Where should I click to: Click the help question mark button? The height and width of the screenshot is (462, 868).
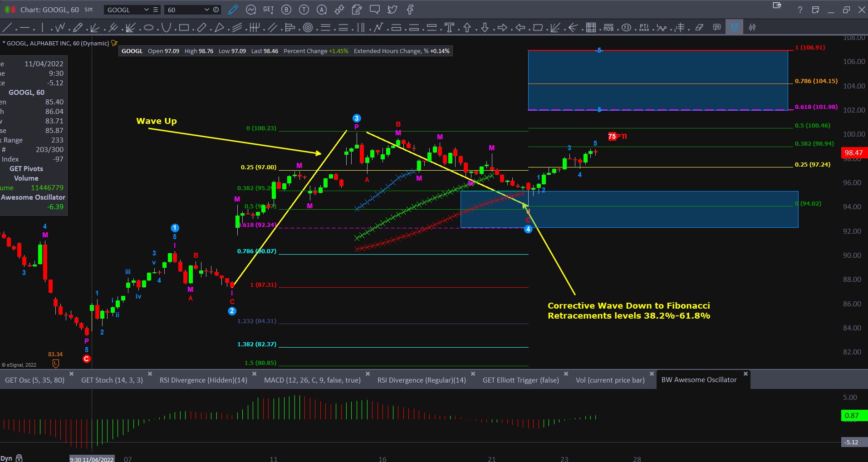point(800,10)
